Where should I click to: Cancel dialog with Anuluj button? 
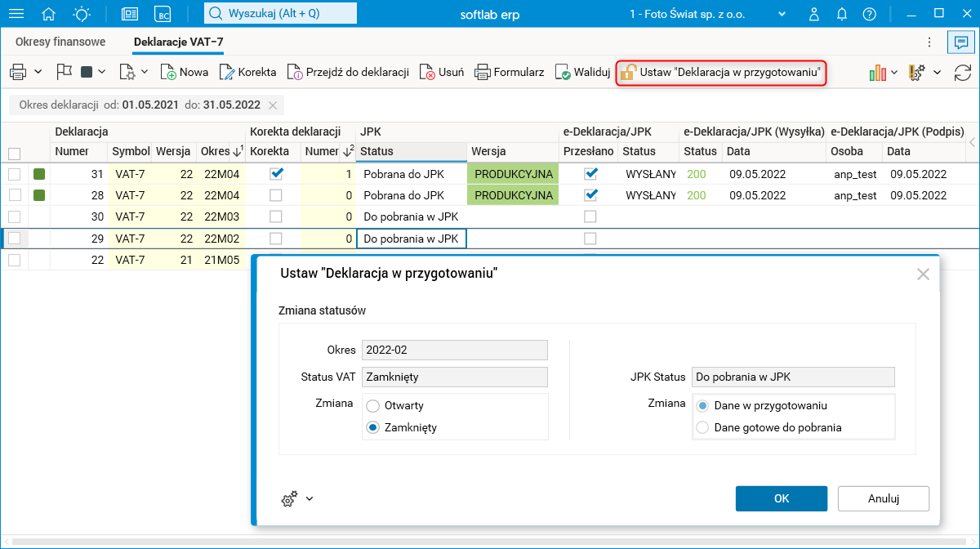[x=884, y=498]
